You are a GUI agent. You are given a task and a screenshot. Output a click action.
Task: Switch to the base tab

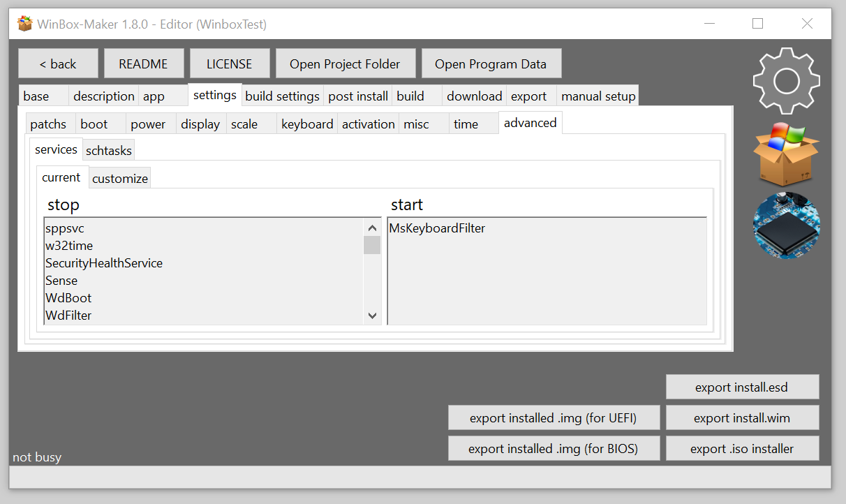click(43, 96)
